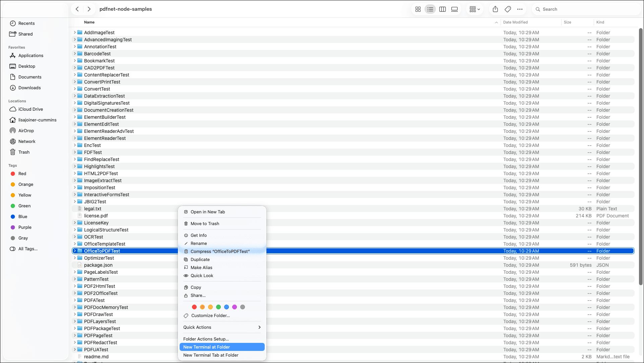Select Get Info from context menu
This screenshot has width=644, height=363.
199,235
